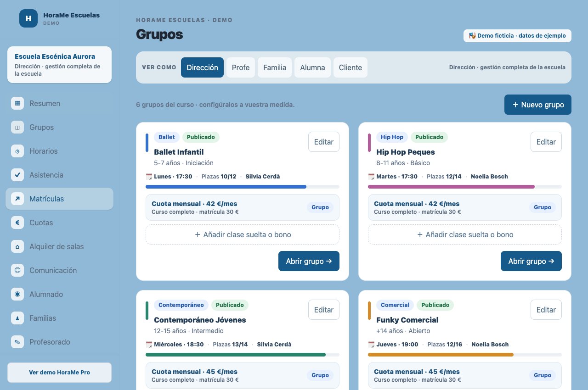Click calendar icon next to Jueves · 19:00
The image size is (588, 390).
(371, 345)
